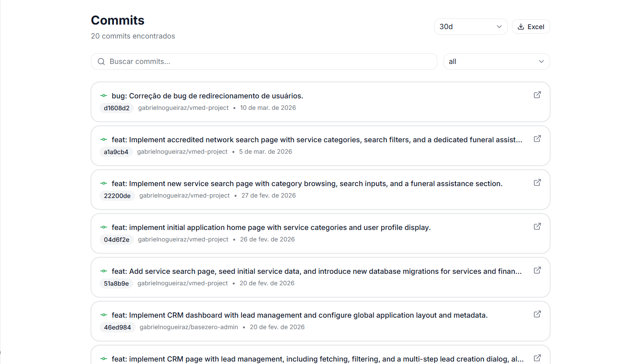Open external link for the CRM dashboard commit
Image resolution: width=637 pixels, height=364 pixels.
click(537, 314)
